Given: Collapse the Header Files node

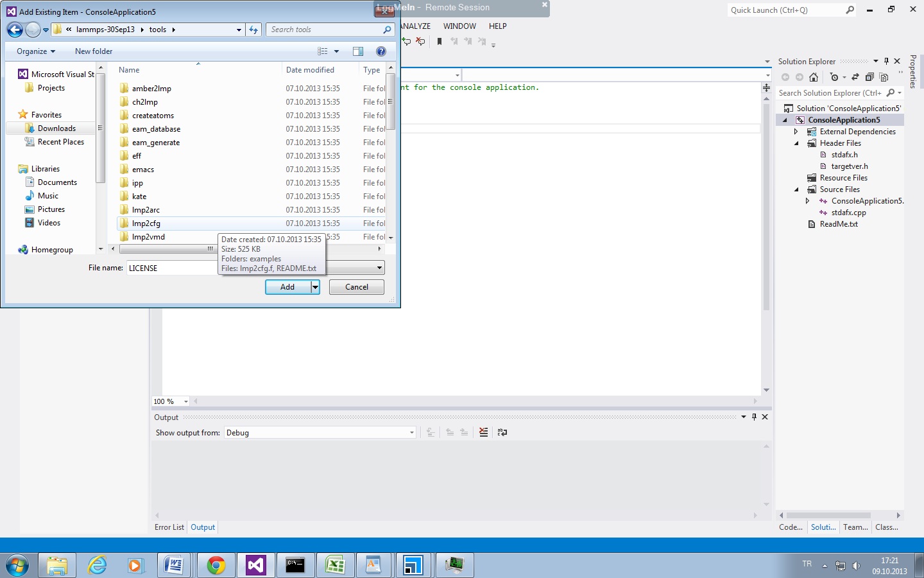Looking at the screenshot, I should (x=796, y=143).
